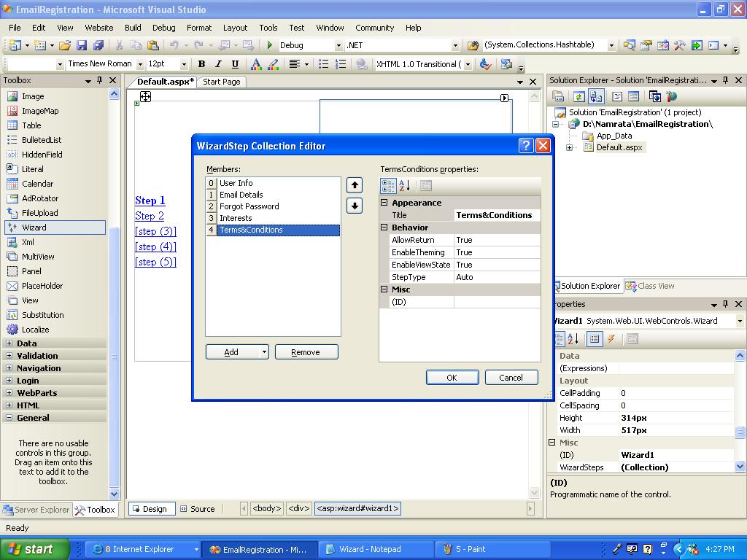Open Wizard - Notepad from taskbar
Screen dimensions: 747x560
[x=376, y=549]
